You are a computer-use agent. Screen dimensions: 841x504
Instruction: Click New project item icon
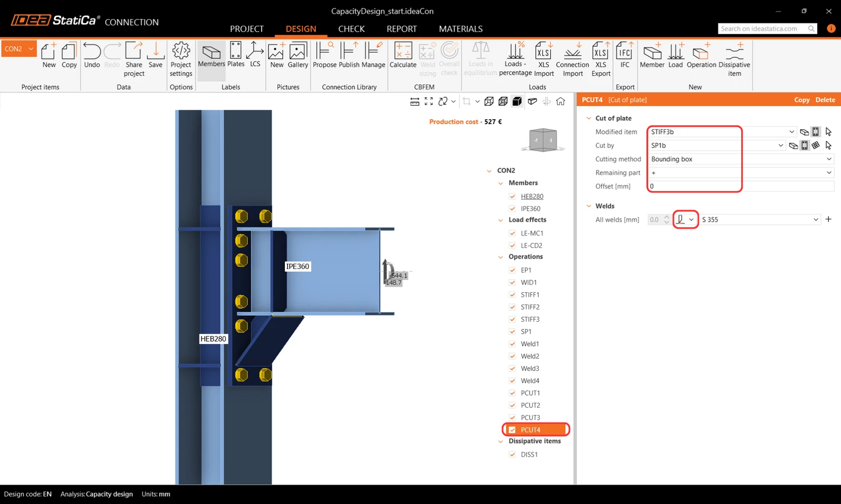pyautogui.click(x=49, y=55)
